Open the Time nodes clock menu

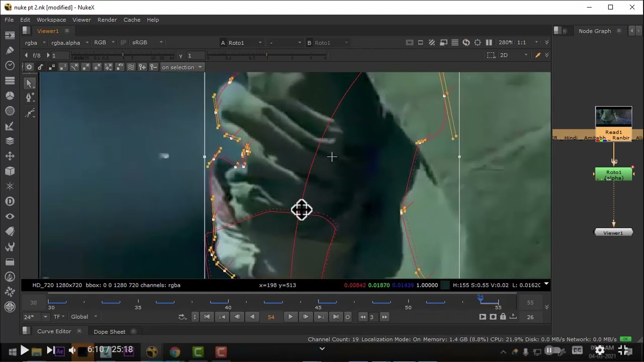[10, 65]
